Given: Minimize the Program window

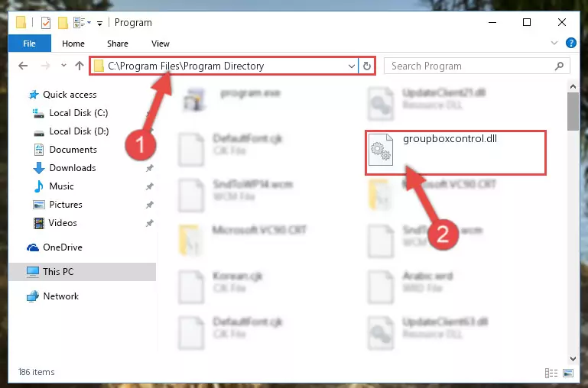Looking at the screenshot, I should (492, 22).
